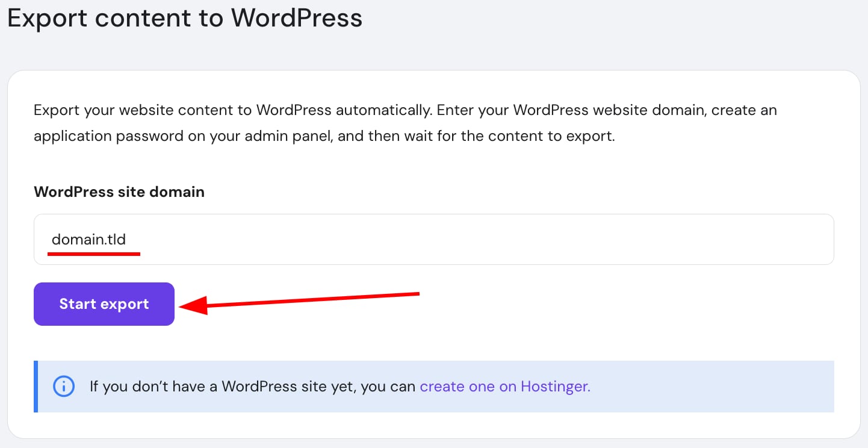The height and width of the screenshot is (448, 868).
Task: Click the 'Export content to WordPress' heading
Action: click(185, 18)
